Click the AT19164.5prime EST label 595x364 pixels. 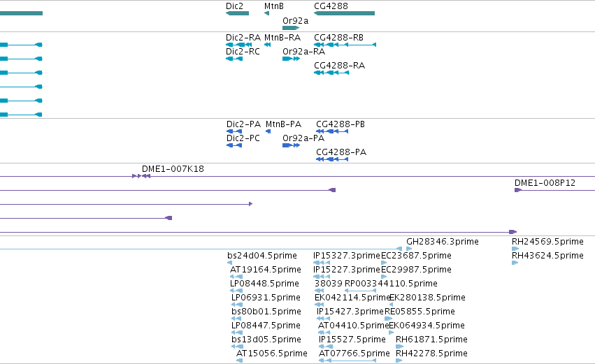coord(266,270)
